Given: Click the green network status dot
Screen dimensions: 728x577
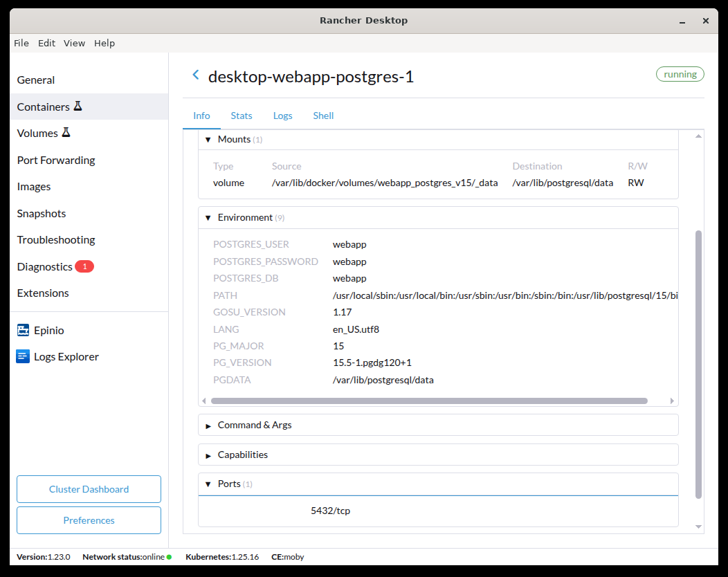Looking at the screenshot, I should coord(169,556).
